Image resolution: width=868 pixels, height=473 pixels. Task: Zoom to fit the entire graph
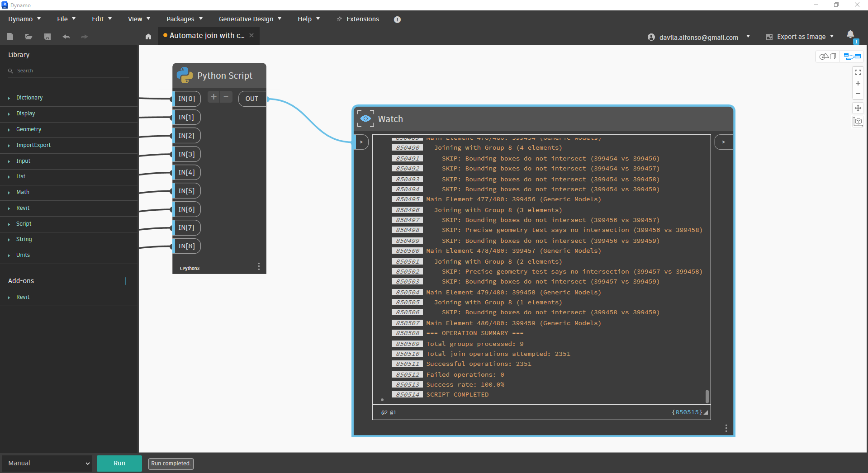(x=858, y=72)
